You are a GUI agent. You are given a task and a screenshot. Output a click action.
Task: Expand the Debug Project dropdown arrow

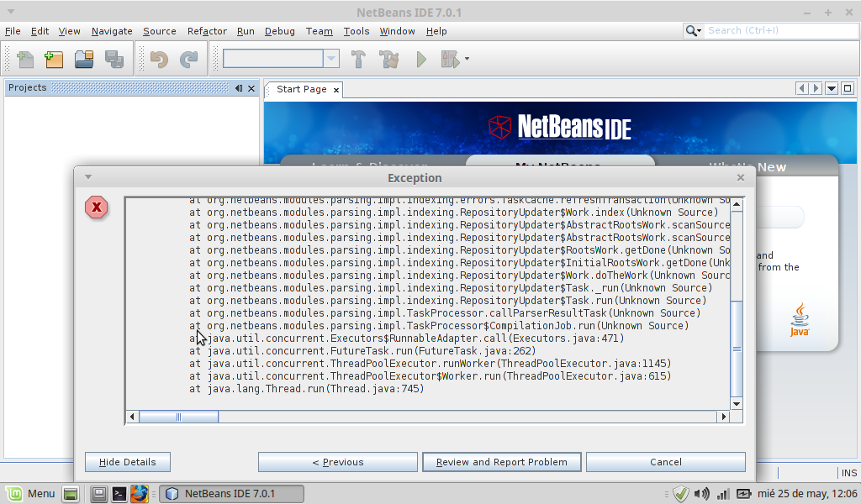pyautogui.click(x=467, y=60)
